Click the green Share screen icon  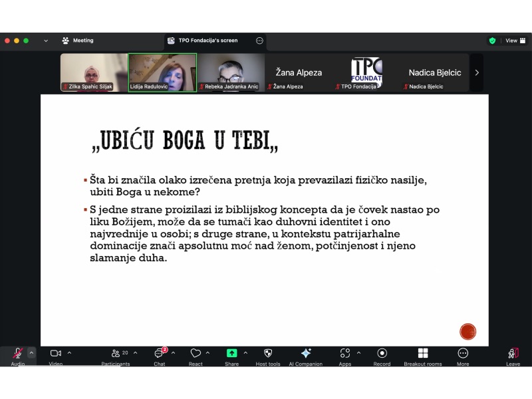pyautogui.click(x=231, y=354)
